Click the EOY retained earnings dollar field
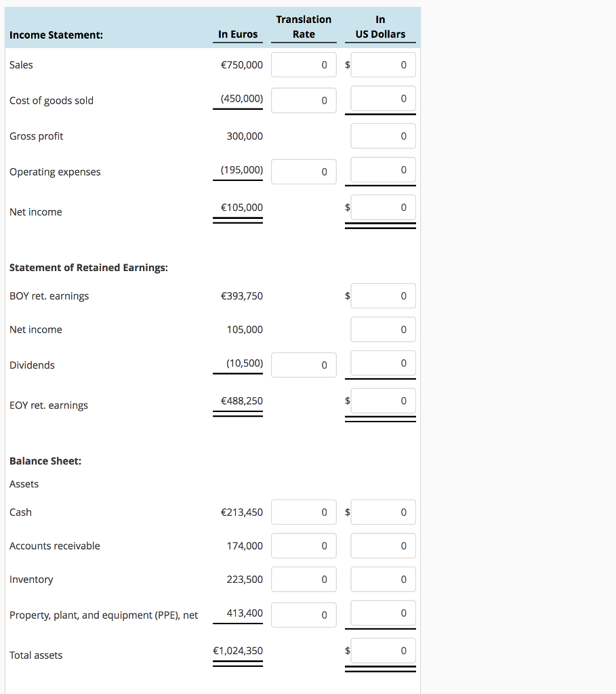The image size is (616, 694). point(383,401)
